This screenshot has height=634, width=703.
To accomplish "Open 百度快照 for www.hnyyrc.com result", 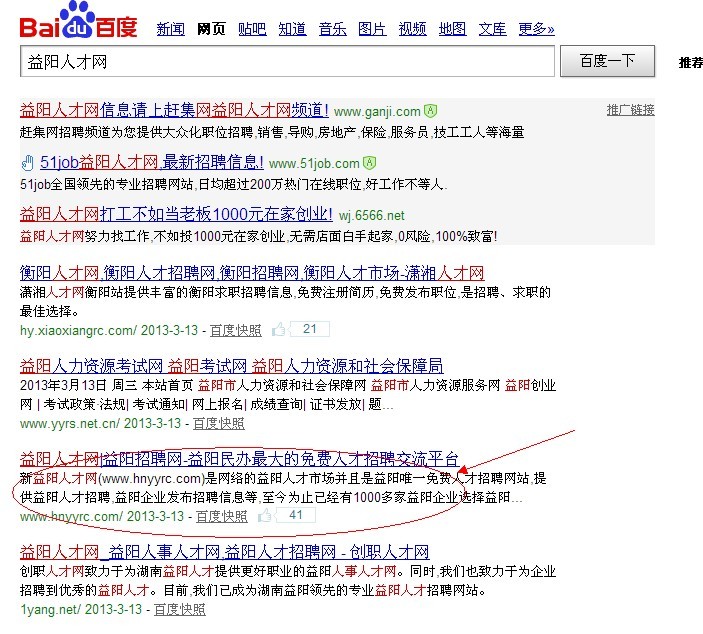I will point(222,516).
